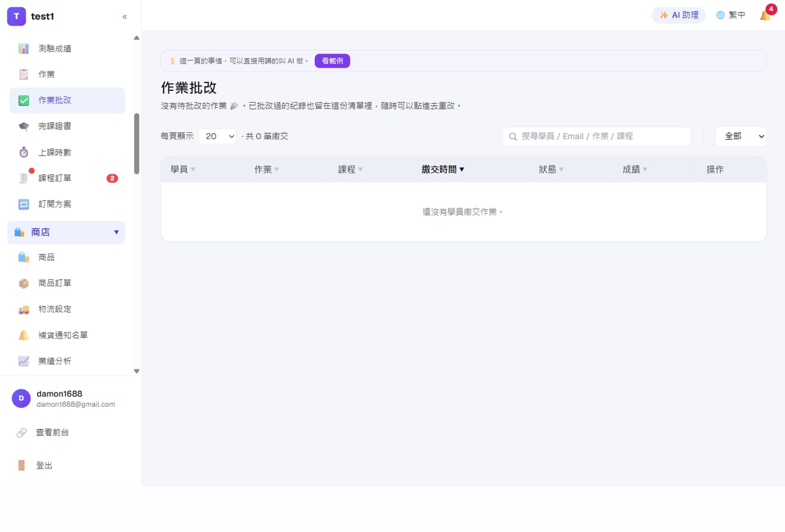The width and height of the screenshot is (785, 532).
Task: Click the sidebar scrollbar up arrow
Action: tap(137, 38)
